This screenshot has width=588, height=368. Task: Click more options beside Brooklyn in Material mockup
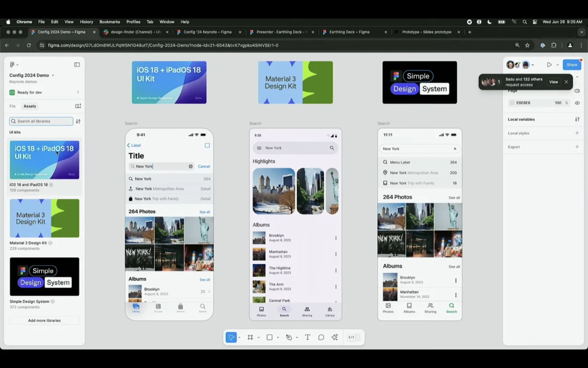336,238
